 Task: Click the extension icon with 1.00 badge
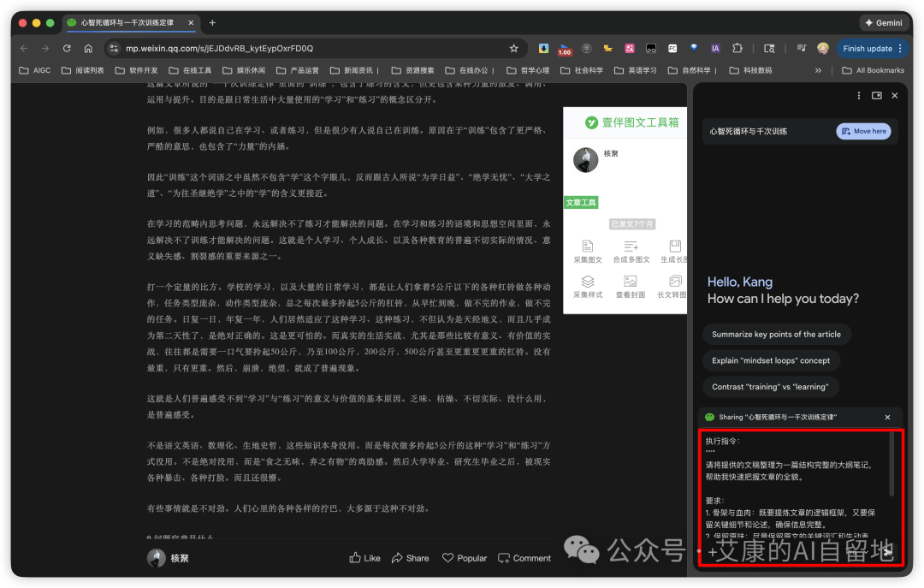click(566, 50)
